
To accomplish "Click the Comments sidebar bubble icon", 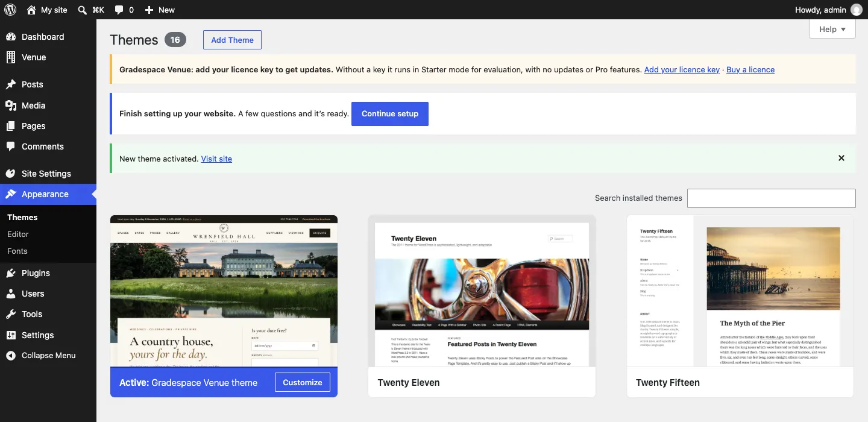I will [11, 146].
